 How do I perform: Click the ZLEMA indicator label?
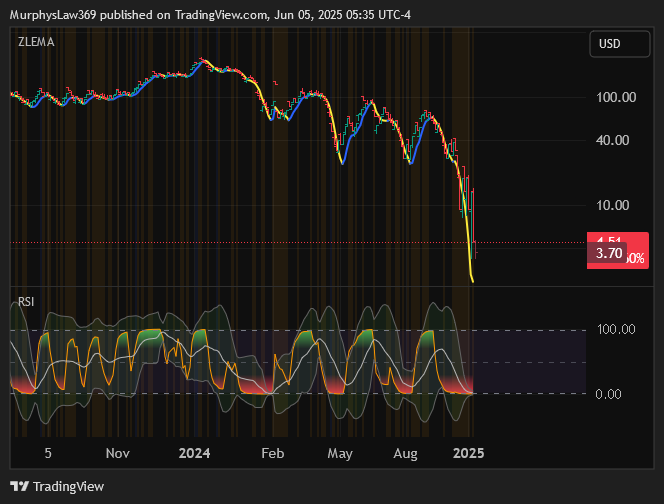click(36, 42)
